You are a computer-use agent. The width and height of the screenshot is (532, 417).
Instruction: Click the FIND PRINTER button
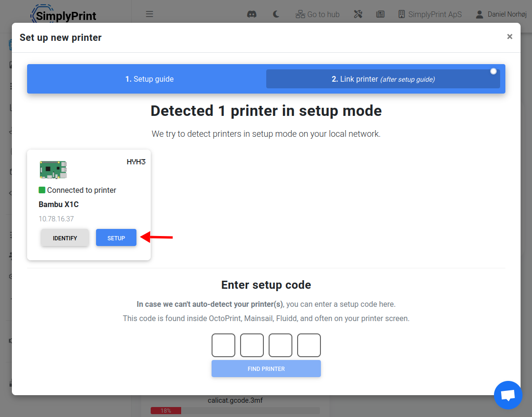tap(266, 369)
